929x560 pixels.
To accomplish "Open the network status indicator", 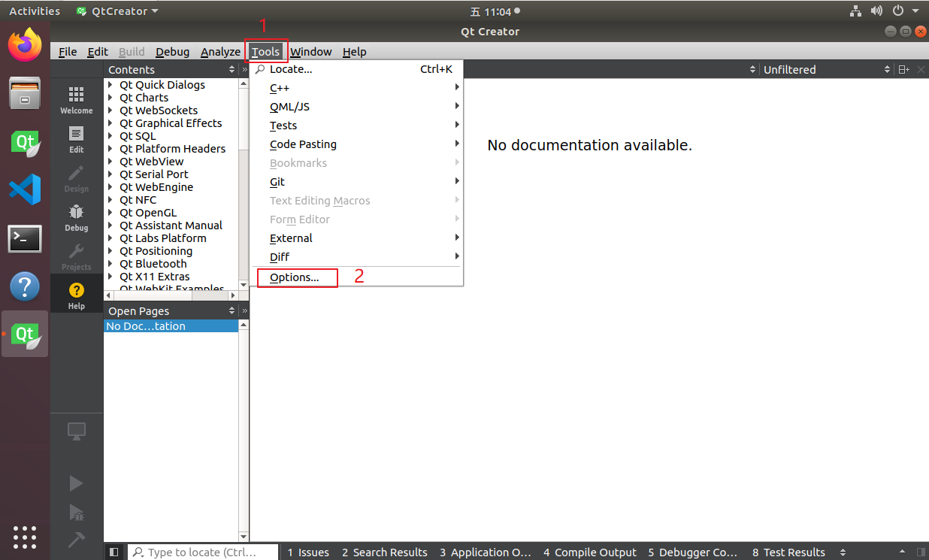I will click(855, 11).
